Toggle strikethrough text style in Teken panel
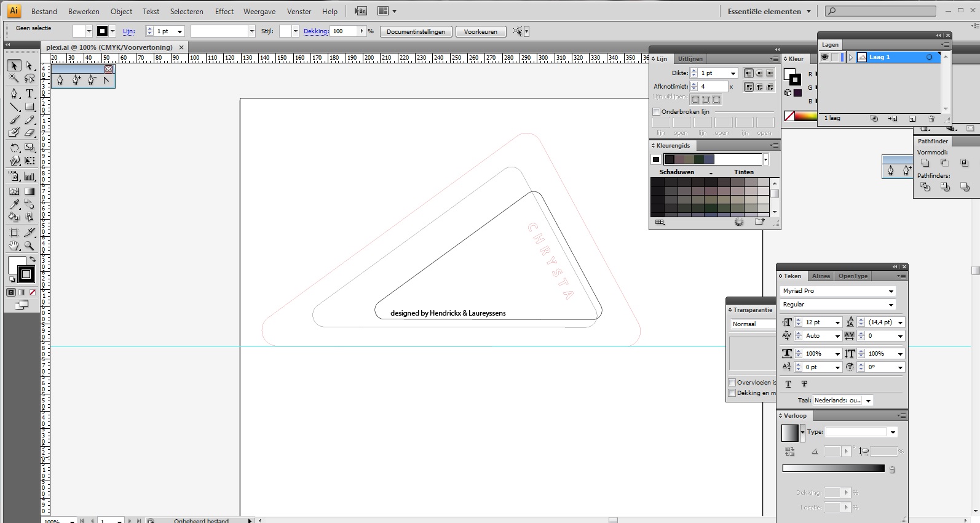The image size is (980, 523). click(804, 384)
